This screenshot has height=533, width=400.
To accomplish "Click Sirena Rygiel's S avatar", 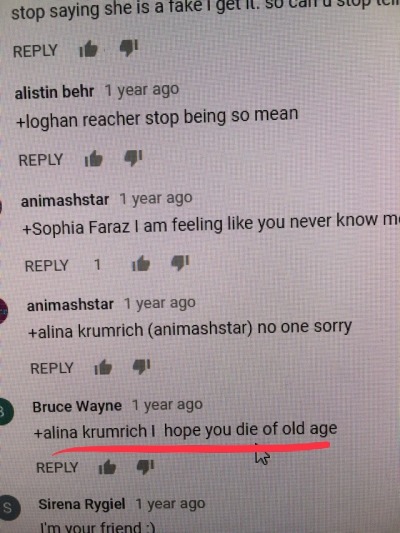I will tap(9, 508).
